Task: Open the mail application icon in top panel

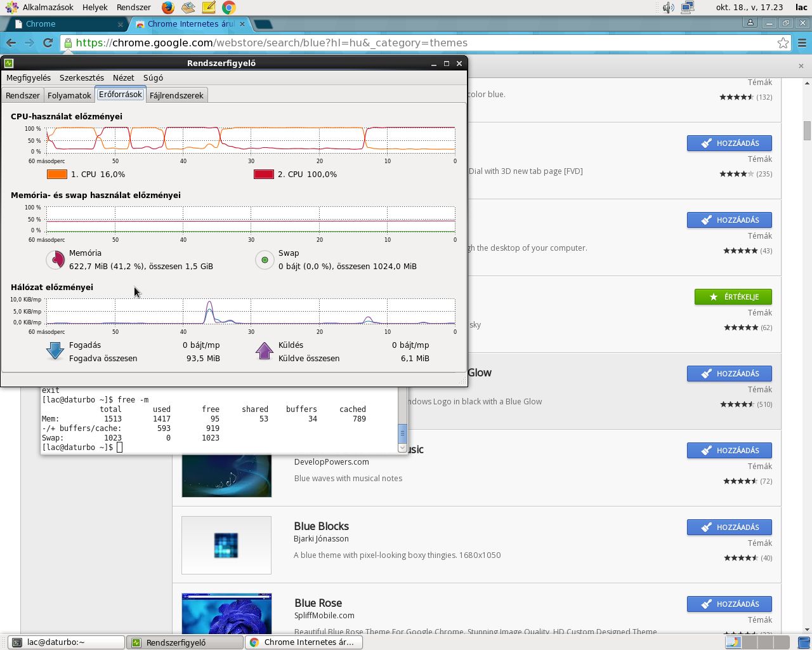Action: click(x=188, y=8)
